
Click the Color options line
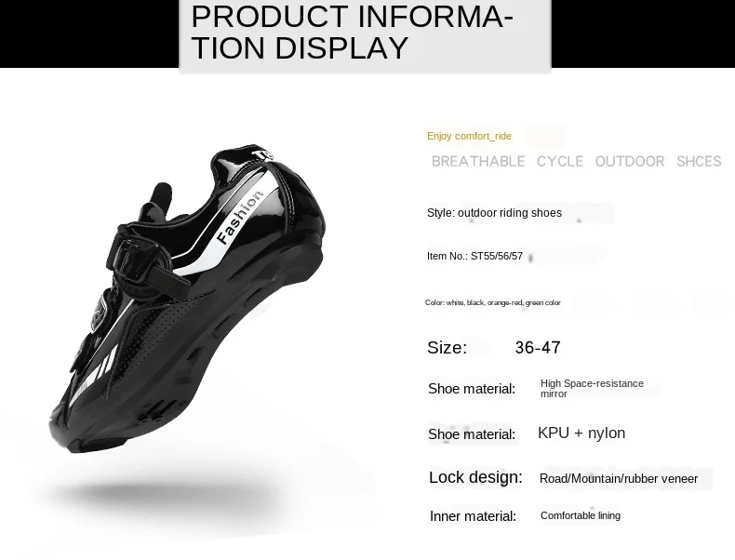pos(493,302)
